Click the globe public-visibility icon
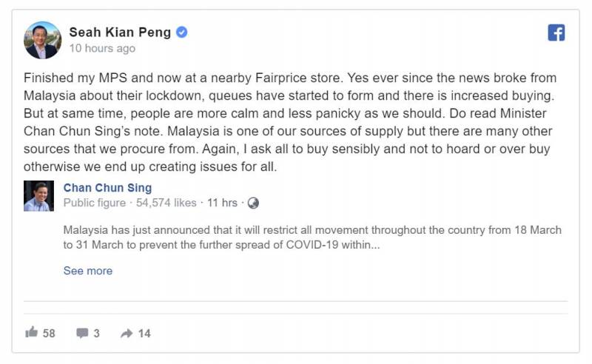The height and width of the screenshot is (364, 592). (x=253, y=203)
